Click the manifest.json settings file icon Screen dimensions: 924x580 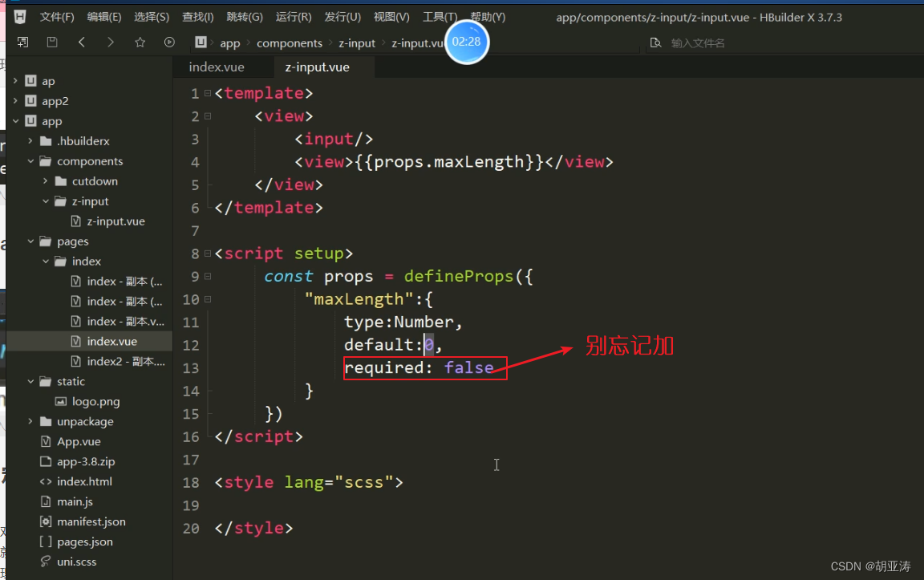(x=46, y=521)
